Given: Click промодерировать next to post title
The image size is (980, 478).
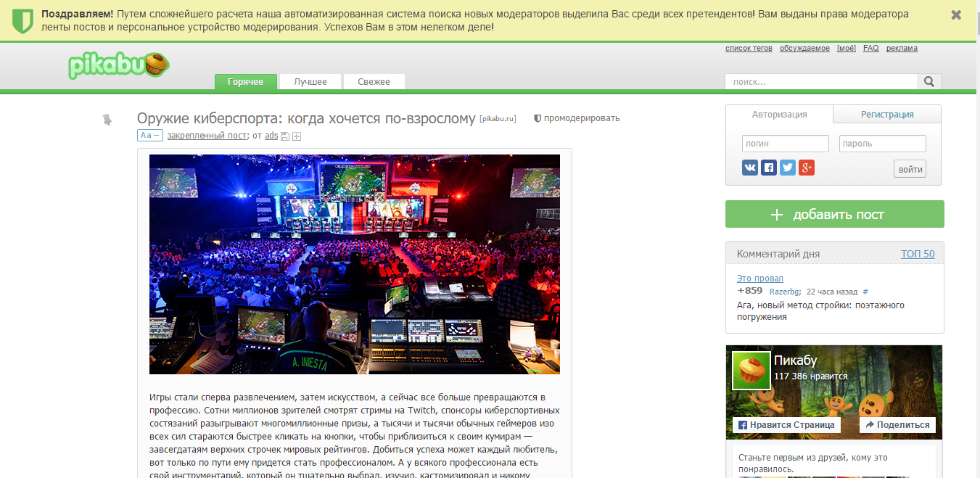Looking at the screenshot, I should coord(577,118).
